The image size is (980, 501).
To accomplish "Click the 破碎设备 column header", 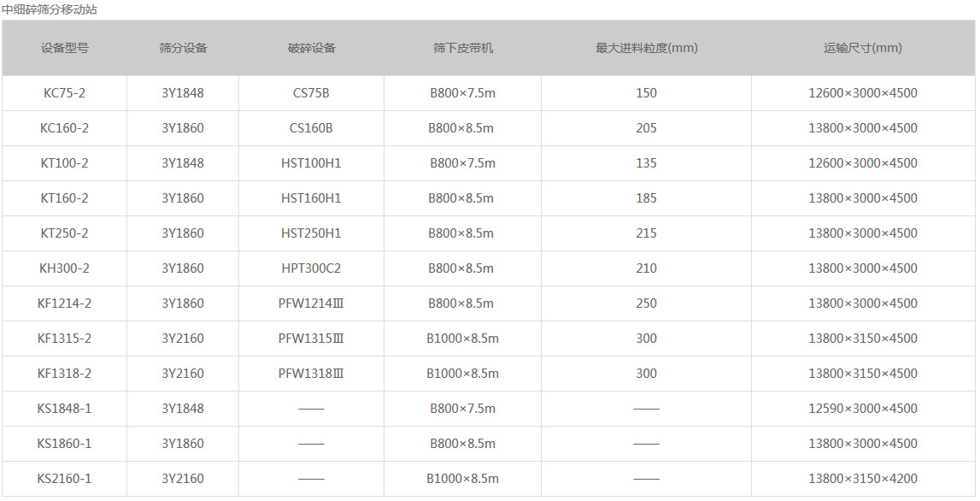I will tap(311, 48).
